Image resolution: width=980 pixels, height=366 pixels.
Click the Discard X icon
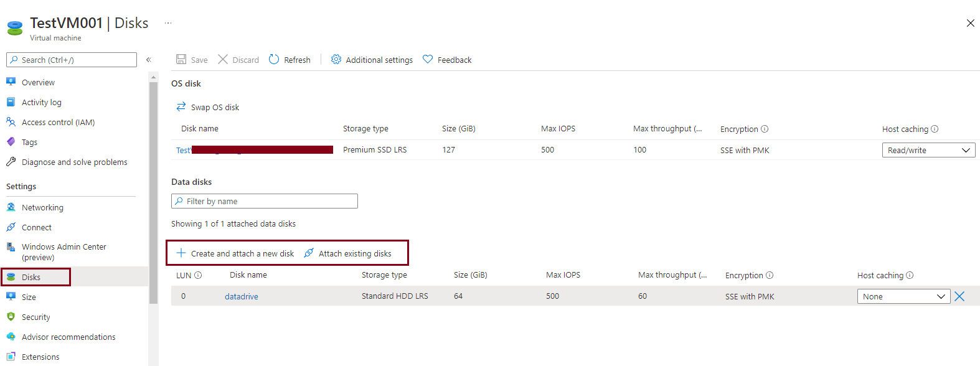[223, 59]
